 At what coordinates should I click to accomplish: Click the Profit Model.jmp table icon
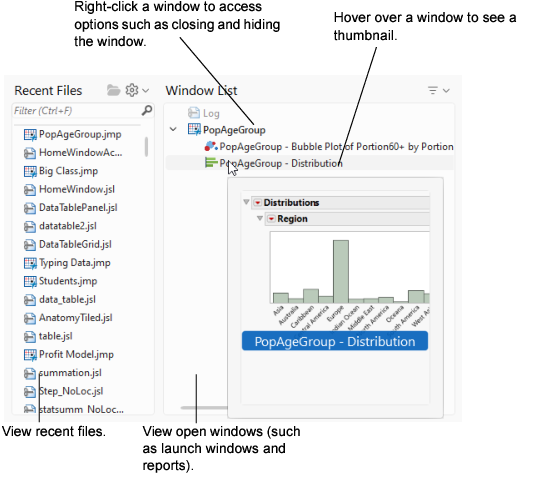(30, 355)
